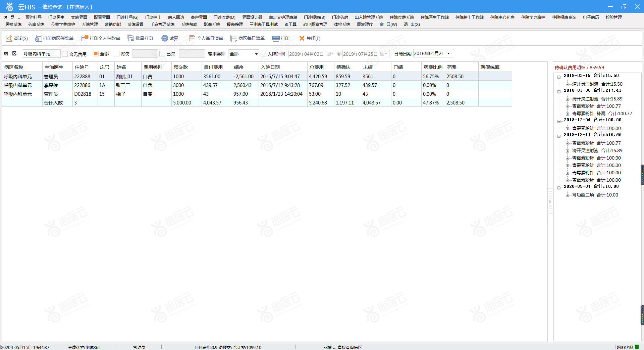Click the 待确认费用明细：859.59 heading
644x350 pixels.
click(579, 68)
